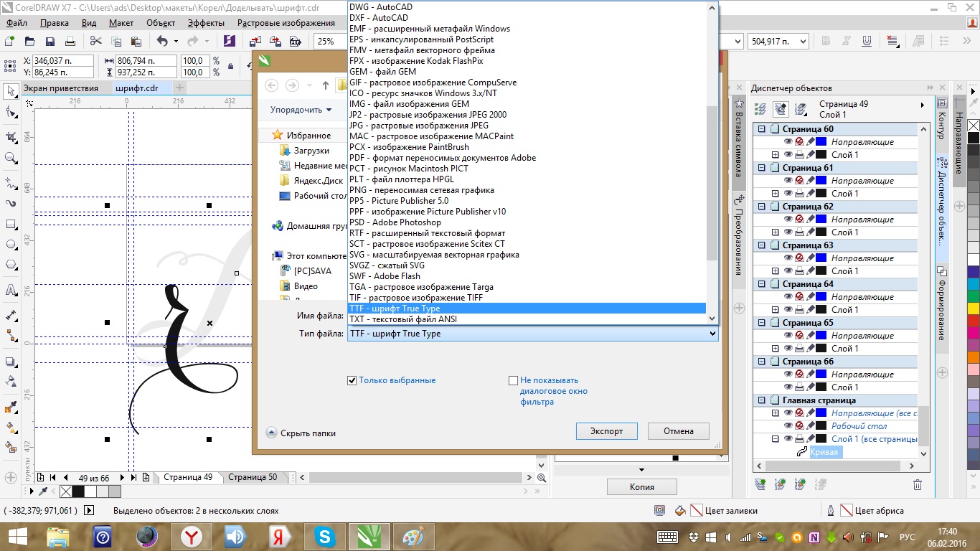This screenshot has height=551, width=980.
Task: Select the Polygon tool
Action: pos(11,265)
